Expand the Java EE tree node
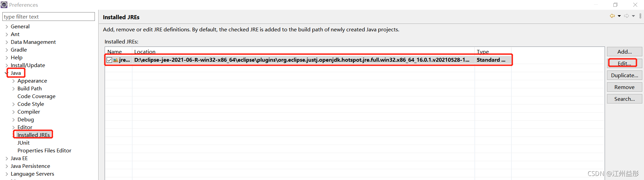This screenshot has width=644, height=180. click(x=7, y=158)
